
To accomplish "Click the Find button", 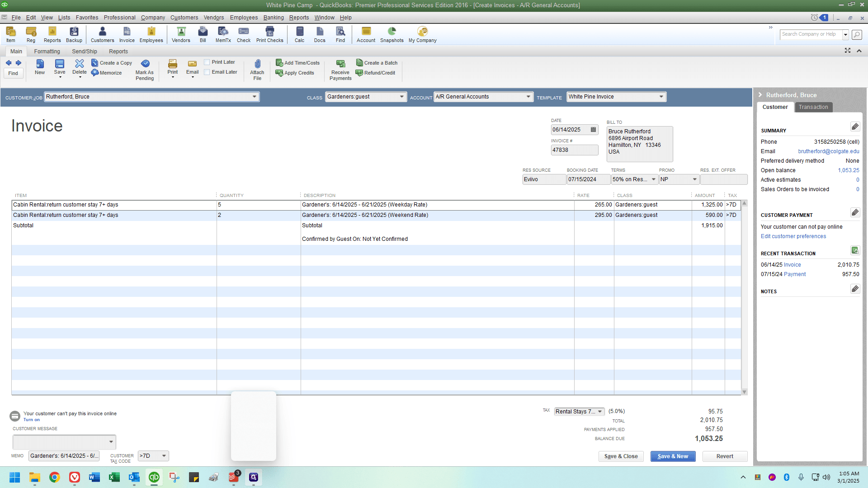I will click(13, 73).
